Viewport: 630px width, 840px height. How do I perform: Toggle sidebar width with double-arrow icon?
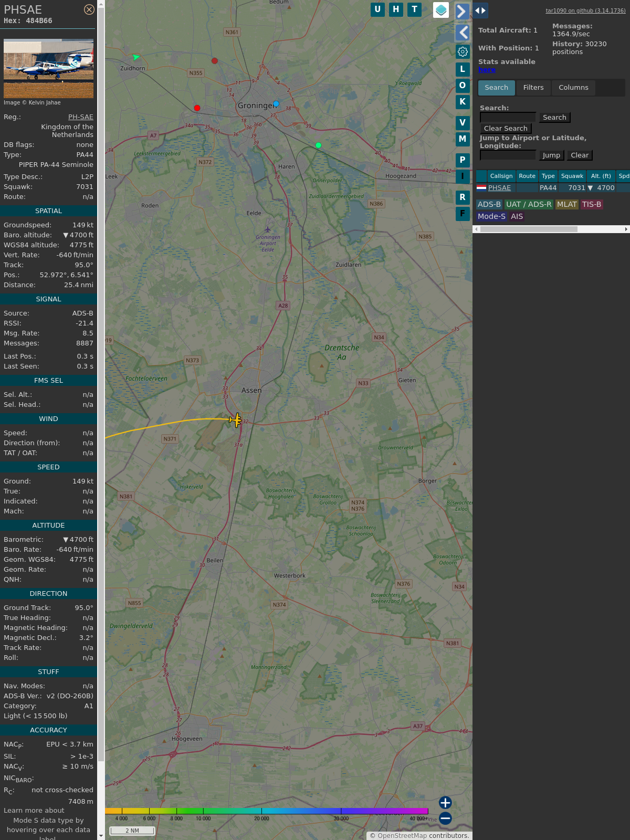click(480, 10)
